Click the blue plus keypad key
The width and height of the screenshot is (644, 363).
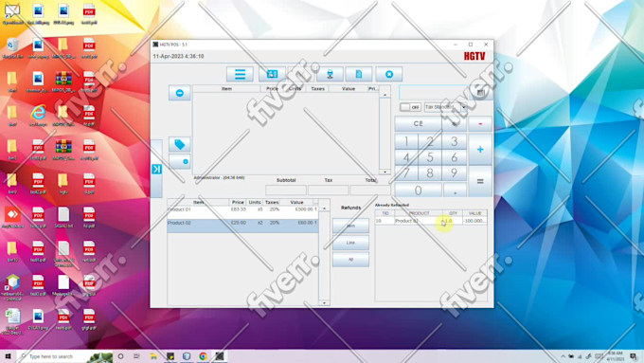click(480, 149)
